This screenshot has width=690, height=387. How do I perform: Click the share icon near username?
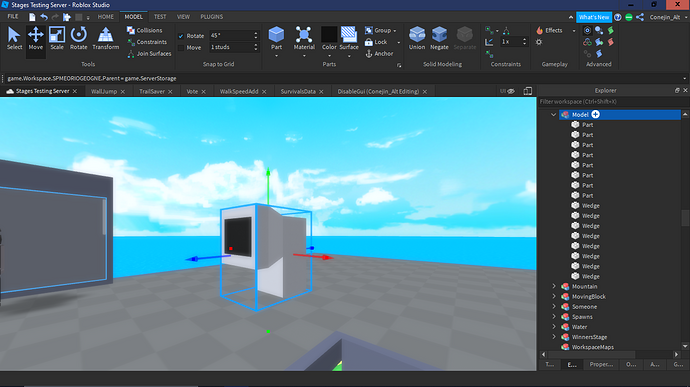(x=640, y=17)
